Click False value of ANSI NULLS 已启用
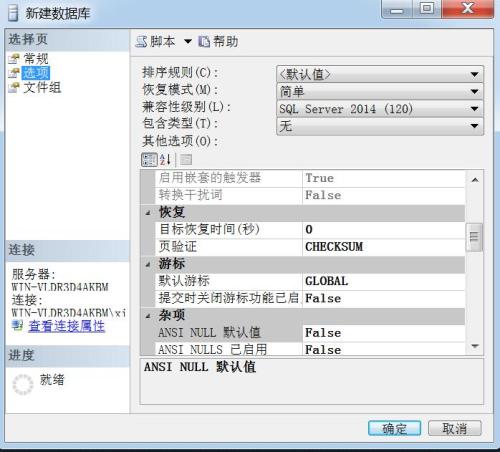The image size is (500, 452). click(383, 349)
